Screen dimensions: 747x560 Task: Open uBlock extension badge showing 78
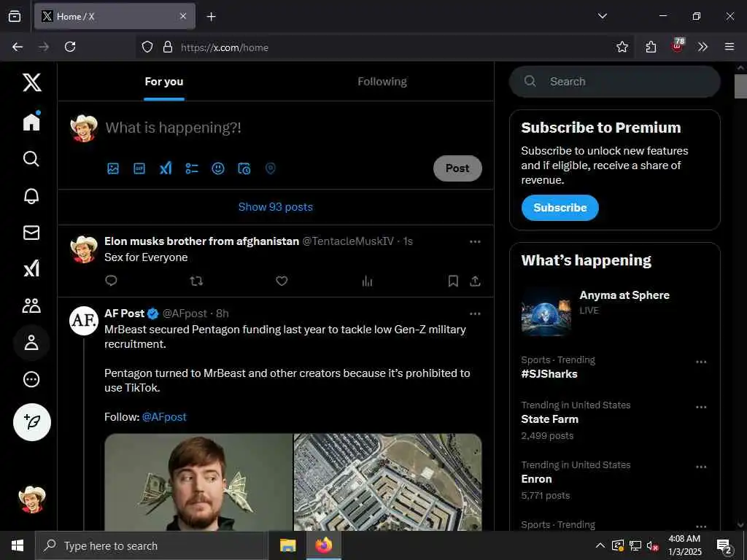pos(678,45)
